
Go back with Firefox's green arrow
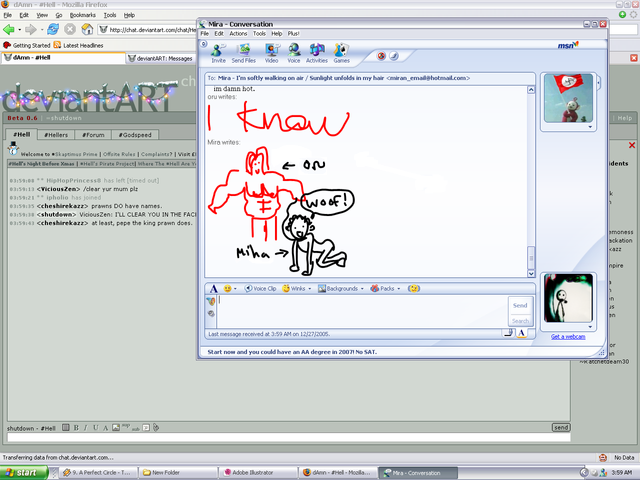click(9, 29)
